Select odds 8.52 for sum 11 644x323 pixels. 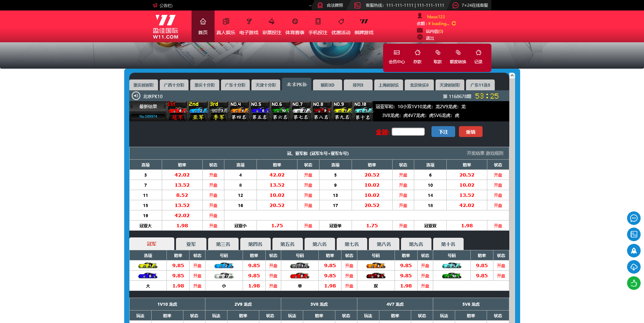click(182, 195)
